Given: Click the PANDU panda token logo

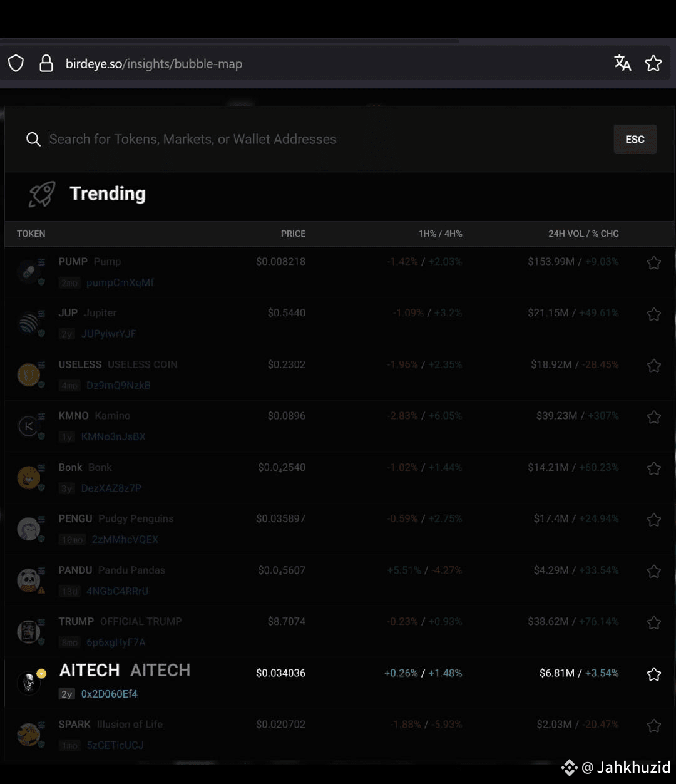Looking at the screenshot, I should click(29, 580).
